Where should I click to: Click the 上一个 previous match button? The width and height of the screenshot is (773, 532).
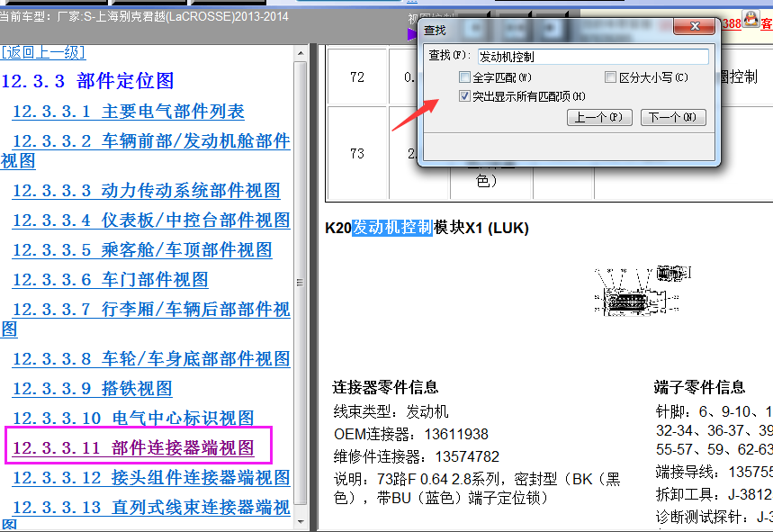point(599,117)
